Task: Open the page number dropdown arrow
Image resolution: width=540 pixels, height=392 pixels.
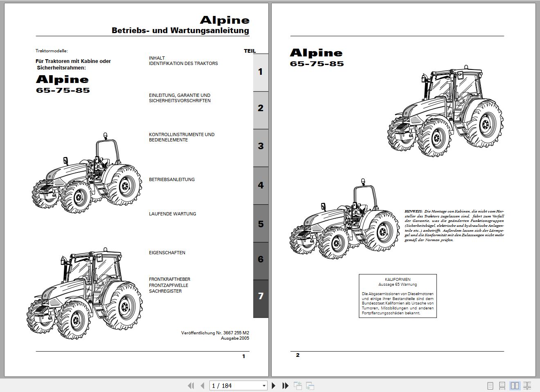Action: click(264, 385)
